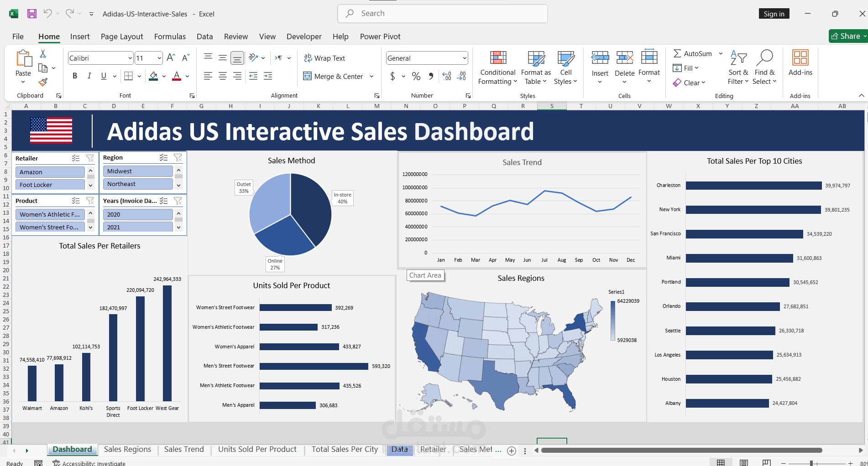Clear the Region slicer filter
868x466 pixels.
[178, 157]
